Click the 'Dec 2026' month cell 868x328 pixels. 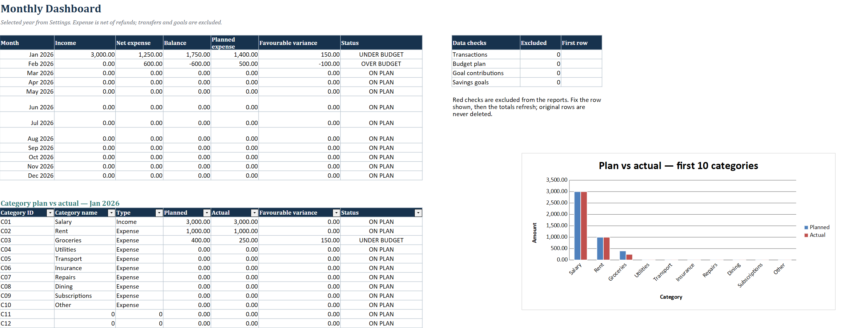coord(27,175)
